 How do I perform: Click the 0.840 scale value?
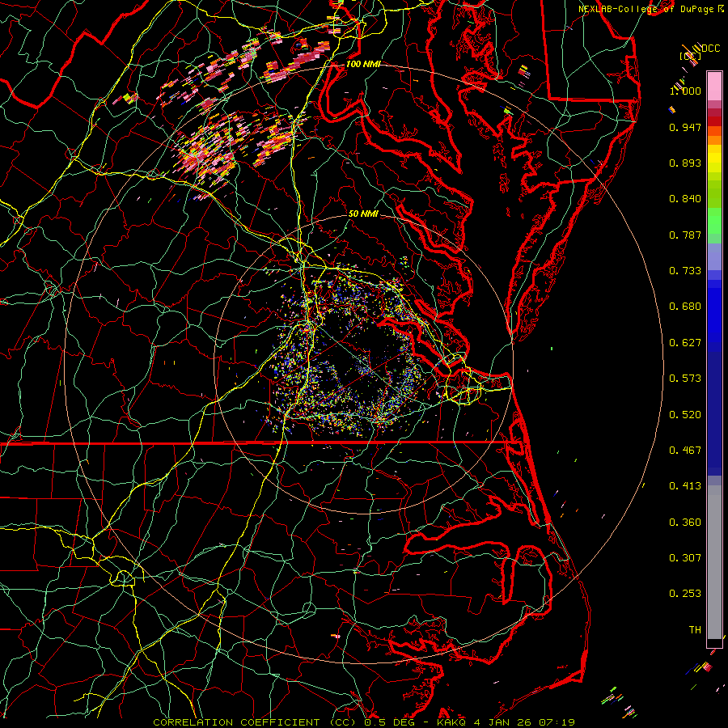[684, 199]
